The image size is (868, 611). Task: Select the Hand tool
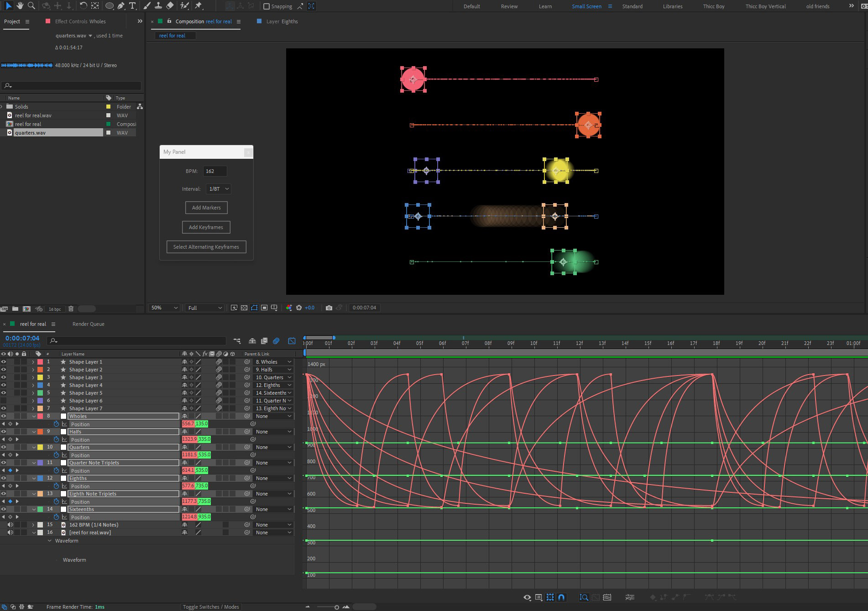point(20,6)
